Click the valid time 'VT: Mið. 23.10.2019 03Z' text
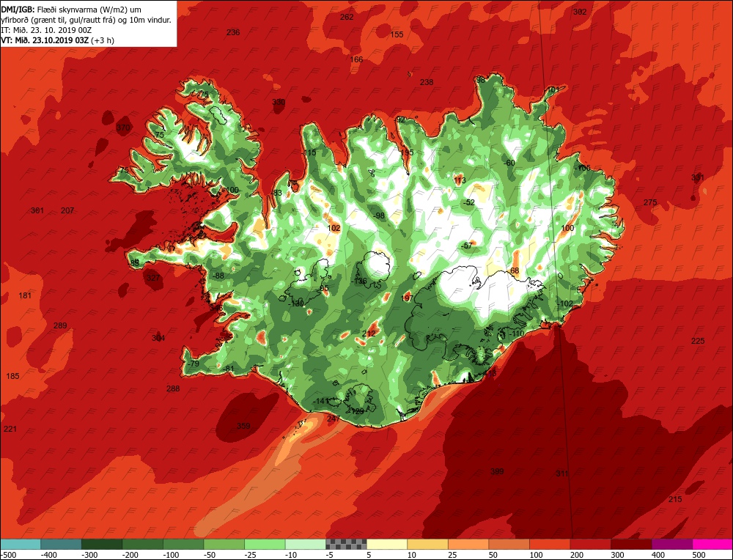The width and height of the screenshot is (733, 560). [45, 40]
